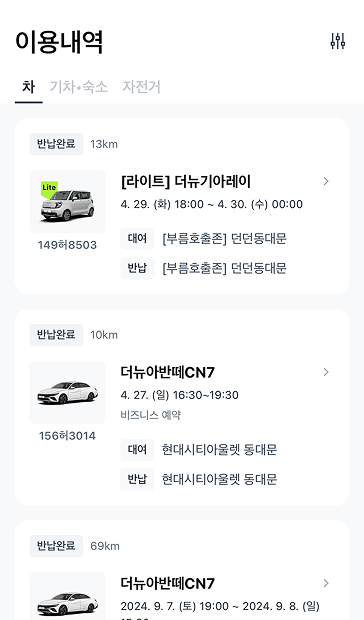Tap the third card's Avante car image
The image size is (364, 620).
click(x=68, y=596)
